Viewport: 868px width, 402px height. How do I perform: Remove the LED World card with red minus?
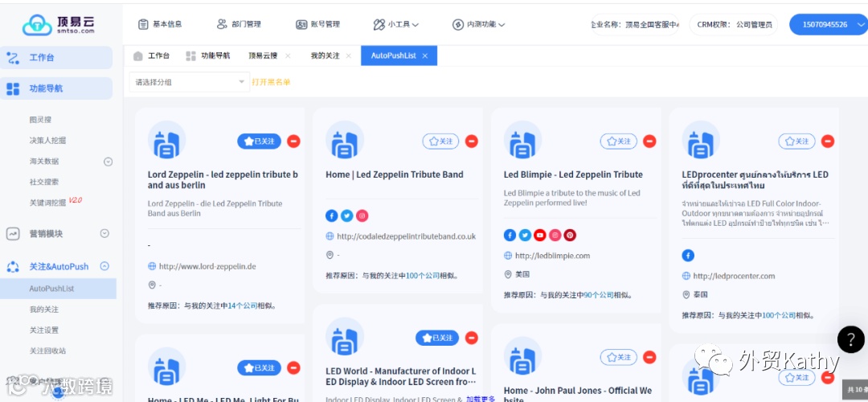coord(472,338)
